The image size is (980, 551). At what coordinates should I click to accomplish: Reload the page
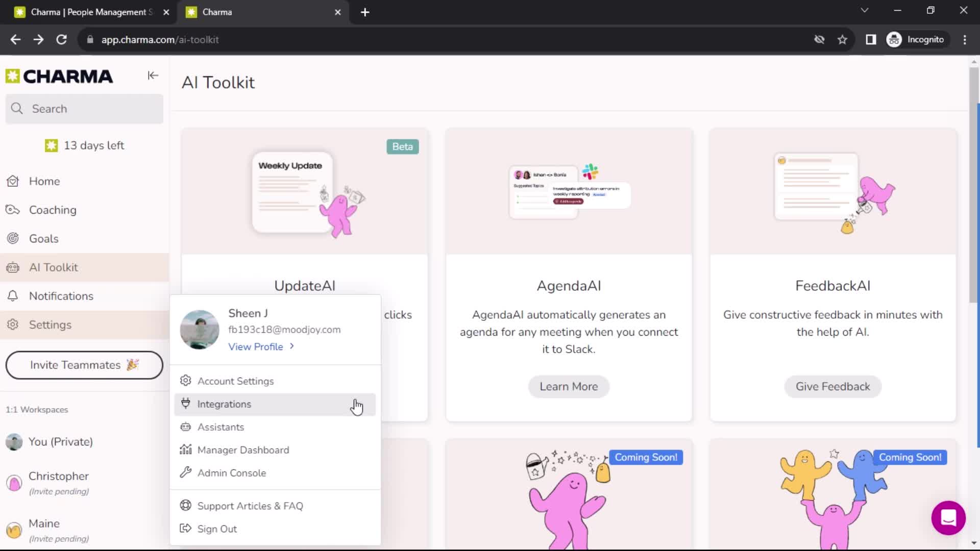61,40
